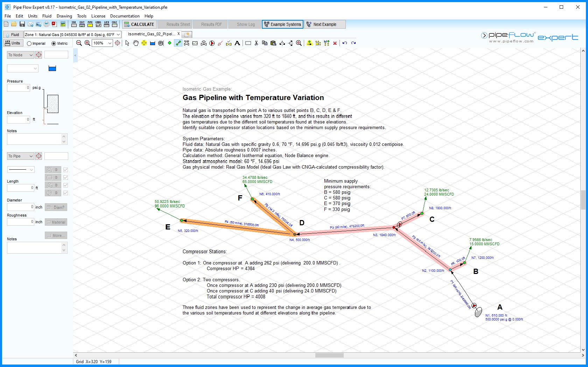This screenshot has height=367, width=588.
Task: Click the redo arrow icon
Action: tap(353, 43)
